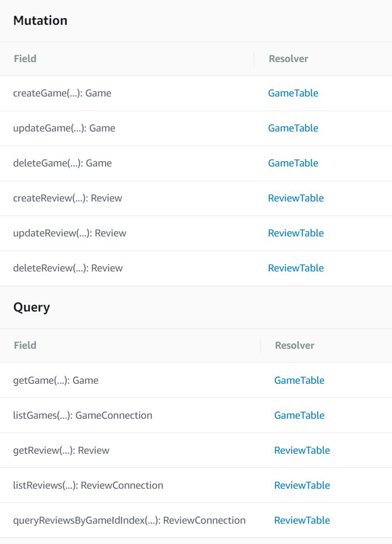Image resolution: width=392 pixels, height=544 pixels.
Task: Click the Resolver column header under Query
Action: [x=294, y=345]
